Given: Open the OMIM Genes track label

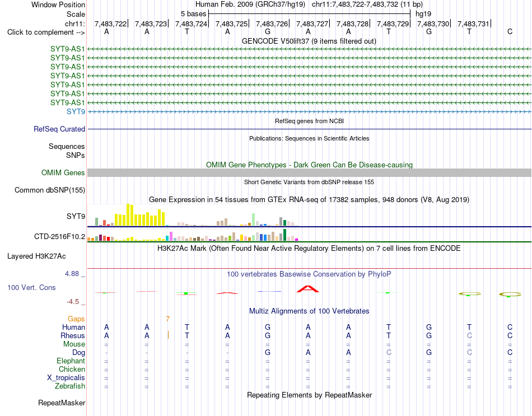Looking at the screenshot, I should click(63, 172).
